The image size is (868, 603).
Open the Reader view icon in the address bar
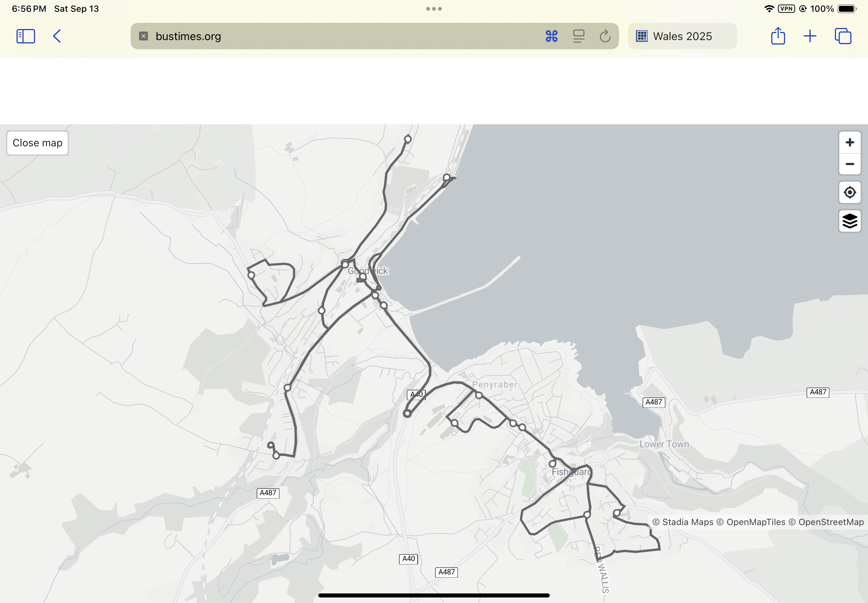click(x=579, y=36)
